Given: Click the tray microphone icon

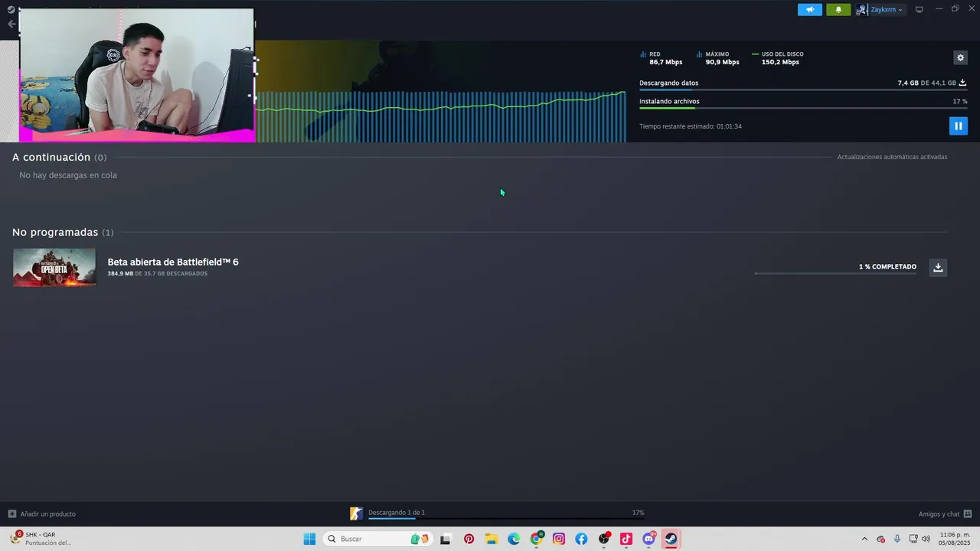Looking at the screenshot, I should pyautogui.click(x=897, y=539).
